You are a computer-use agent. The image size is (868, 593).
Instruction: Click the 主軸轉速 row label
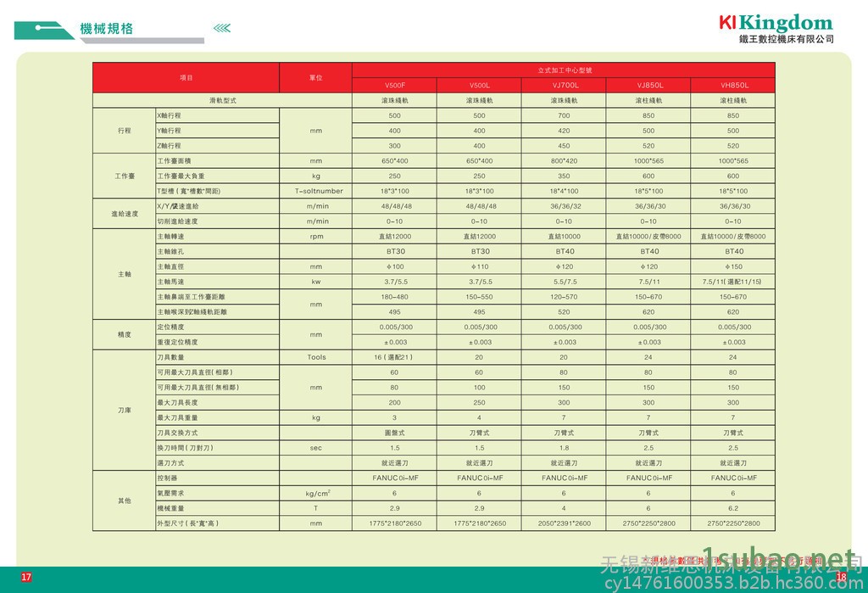170,237
